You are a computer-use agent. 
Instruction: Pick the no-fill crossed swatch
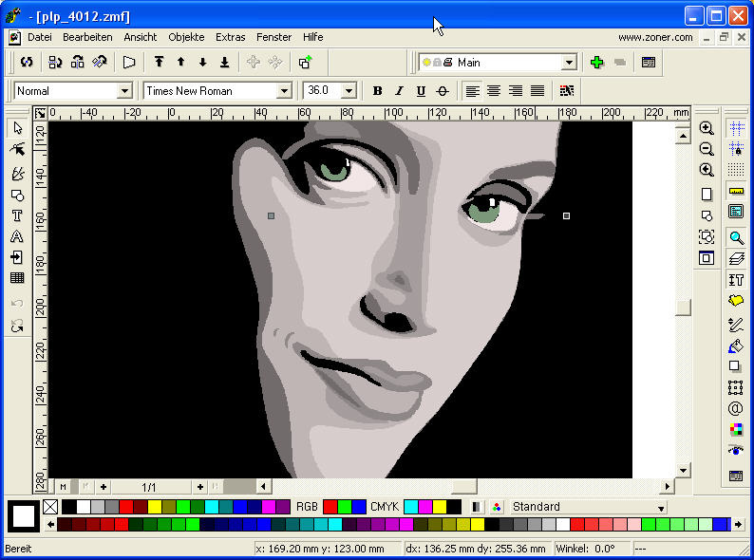50,507
